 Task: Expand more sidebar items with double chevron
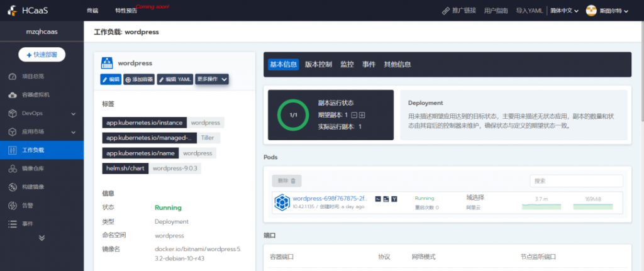42,238
